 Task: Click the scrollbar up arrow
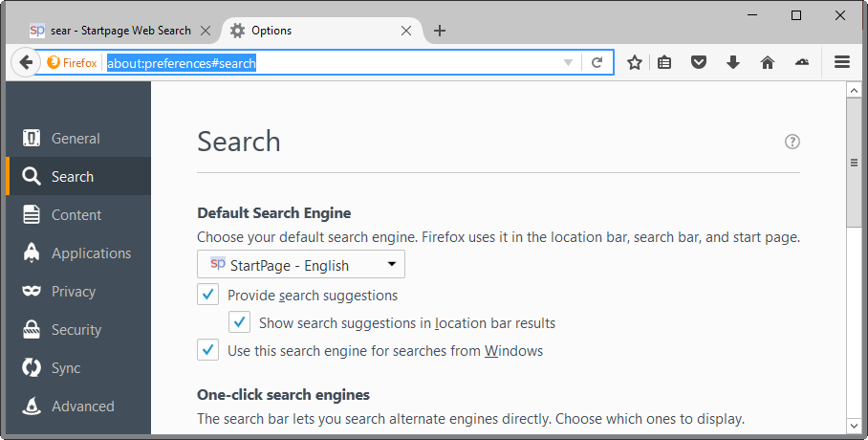(854, 90)
